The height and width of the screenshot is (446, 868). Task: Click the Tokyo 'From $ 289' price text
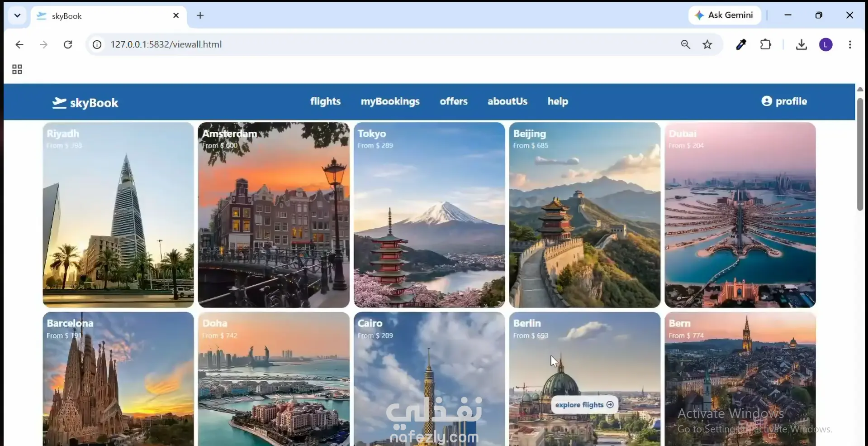pos(375,145)
